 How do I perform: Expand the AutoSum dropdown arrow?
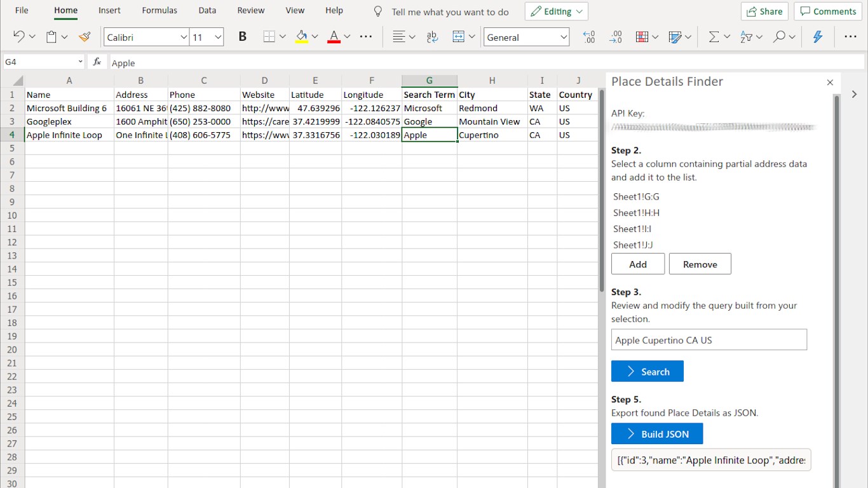727,37
